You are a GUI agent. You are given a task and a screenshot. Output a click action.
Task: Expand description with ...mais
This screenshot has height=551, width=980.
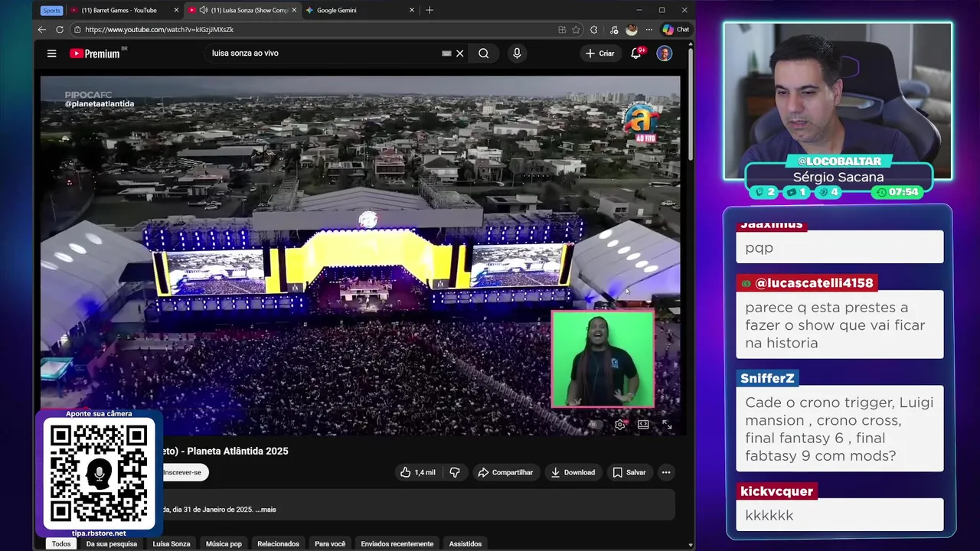pos(265,510)
